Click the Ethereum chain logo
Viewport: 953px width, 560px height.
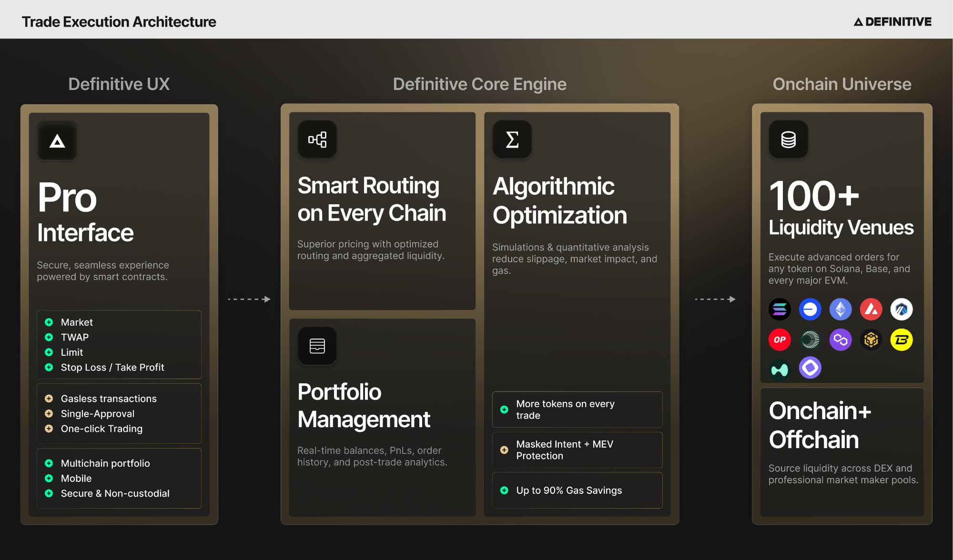pyautogui.click(x=841, y=310)
